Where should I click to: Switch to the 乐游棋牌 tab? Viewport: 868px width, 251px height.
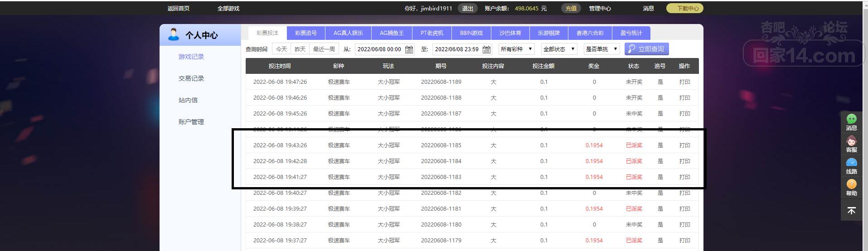coord(549,33)
